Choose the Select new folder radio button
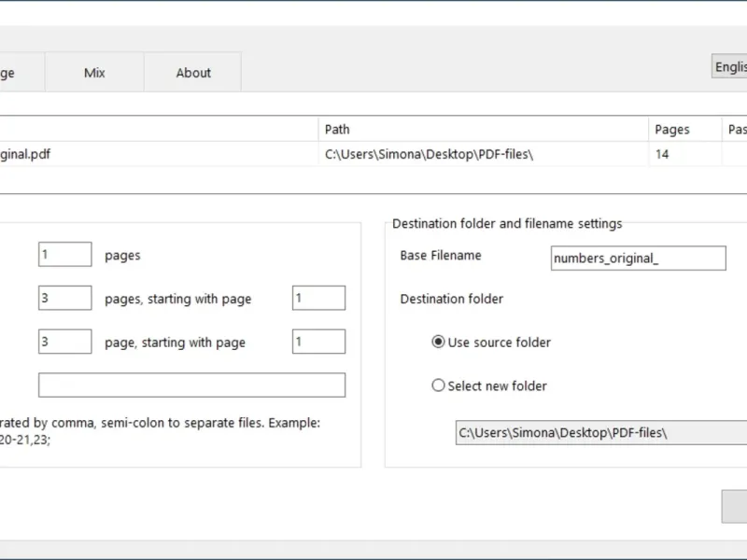The image size is (747, 560). (438, 385)
